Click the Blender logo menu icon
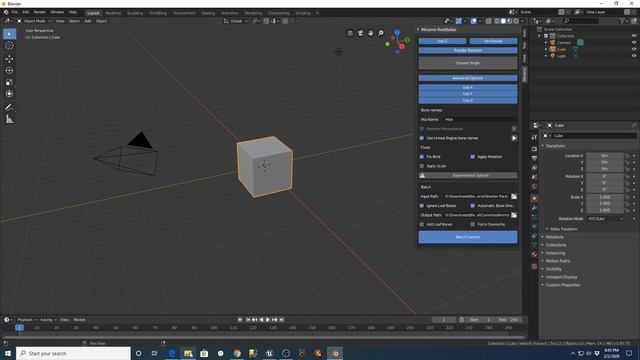Screen dimensions: 640x360 (x=6, y=12)
